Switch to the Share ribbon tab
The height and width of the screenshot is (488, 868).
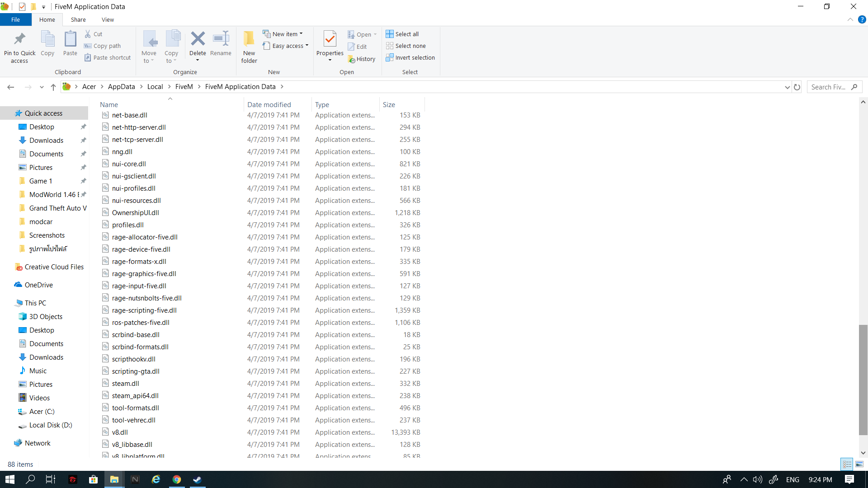click(x=78, y=19)
